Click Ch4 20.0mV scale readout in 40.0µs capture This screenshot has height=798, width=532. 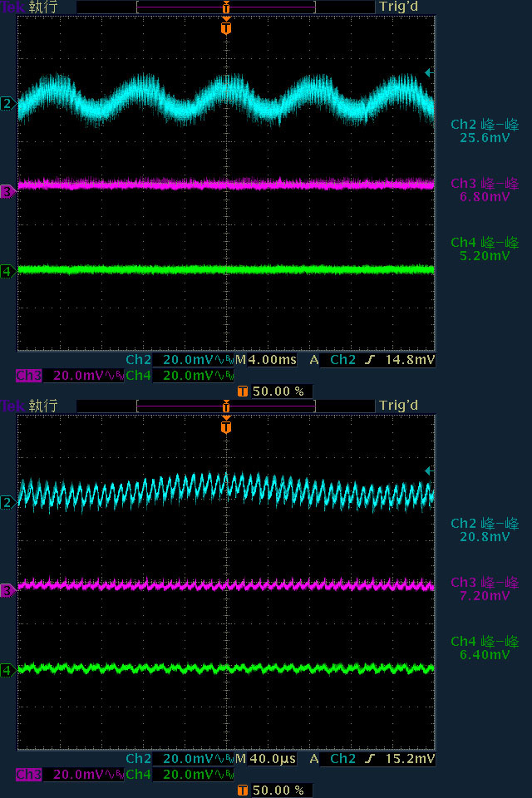point(180,775)
